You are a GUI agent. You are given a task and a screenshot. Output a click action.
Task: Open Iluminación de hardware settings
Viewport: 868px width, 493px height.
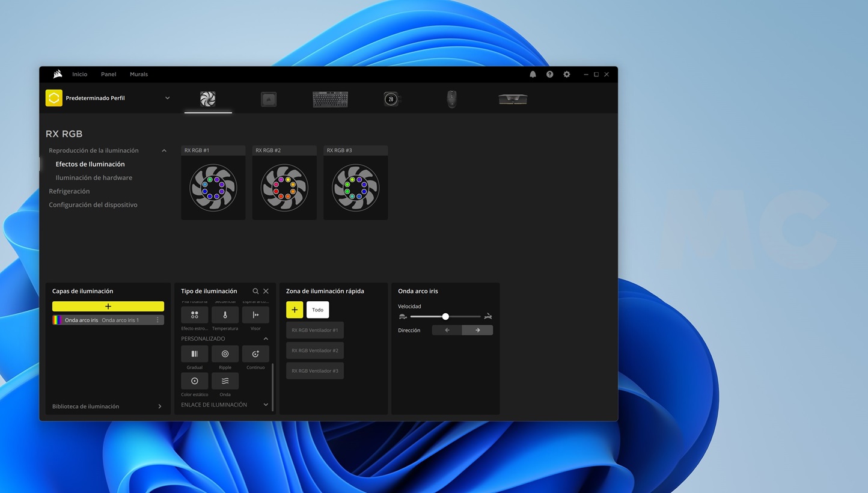(x=94, y=178)
